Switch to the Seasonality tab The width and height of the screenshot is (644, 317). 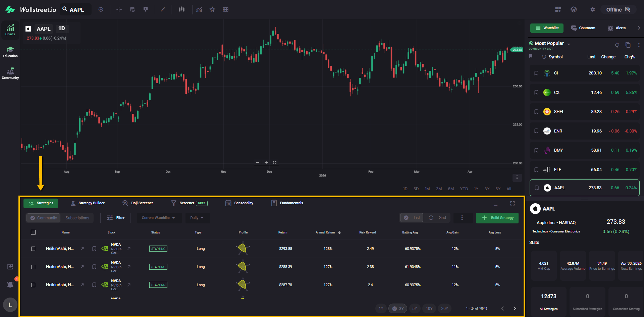pyautogui.click(x=239, y=203)
